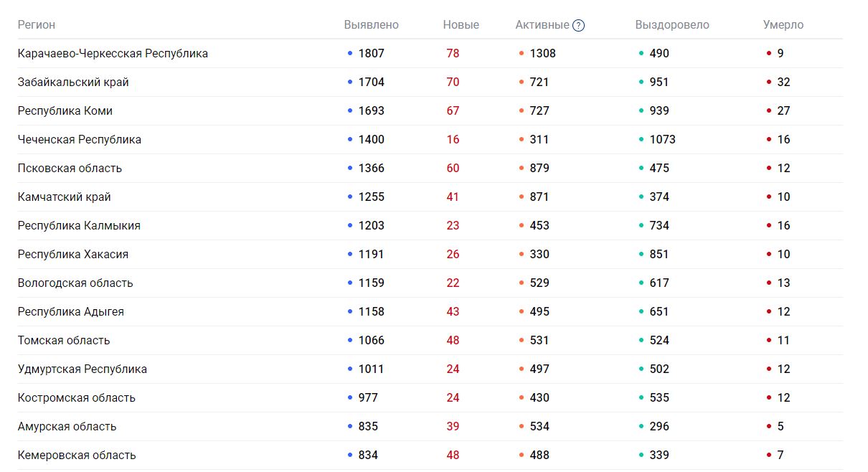The image size is (868, 472).
Task: Click the Томская область region name
Action: tap(64, 341)
